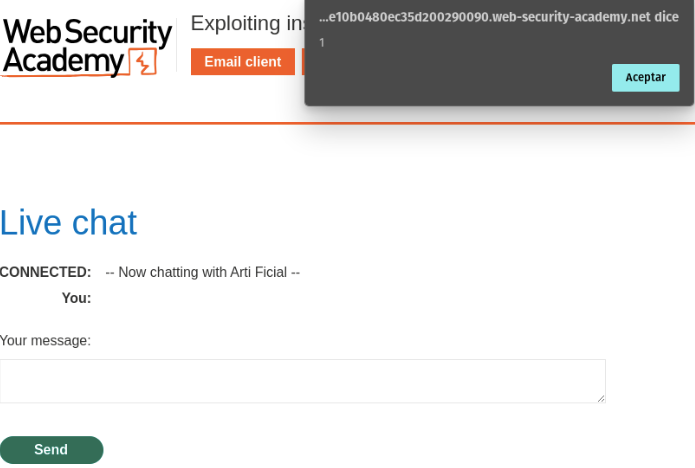The image size is (695, 468).
Task: Focus the Your message text area
Action: click(302, 381)
